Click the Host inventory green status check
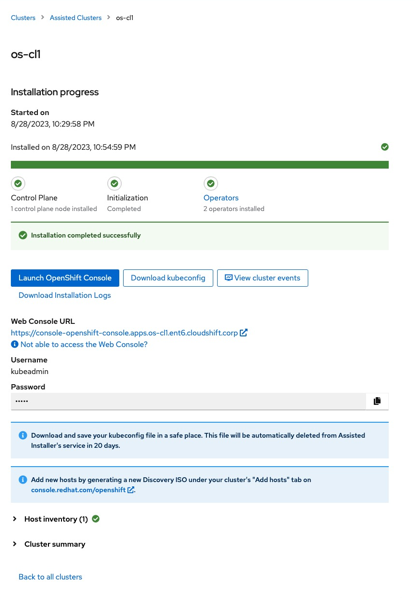Viewport: 415px width, 600px height. tap(96, 518)
